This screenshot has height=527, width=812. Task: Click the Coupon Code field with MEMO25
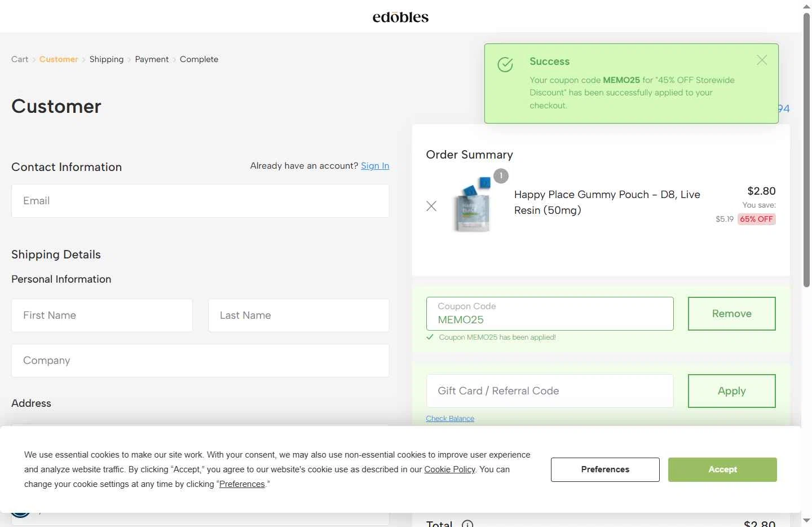click(x=550, y=314)
